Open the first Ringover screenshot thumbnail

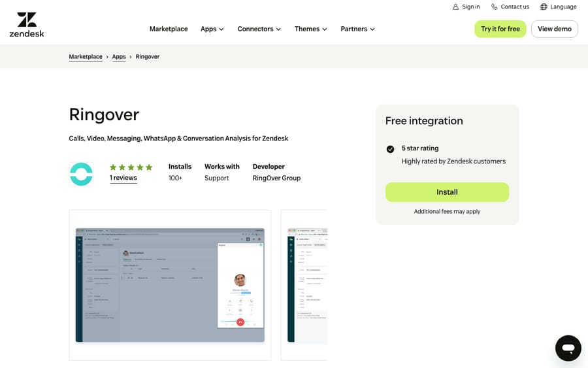click(170, 285)
